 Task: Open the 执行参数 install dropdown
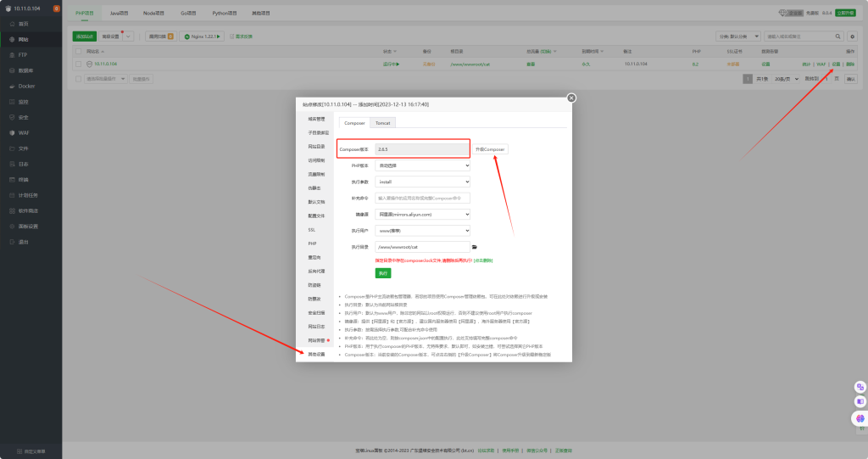click(422, 182)
